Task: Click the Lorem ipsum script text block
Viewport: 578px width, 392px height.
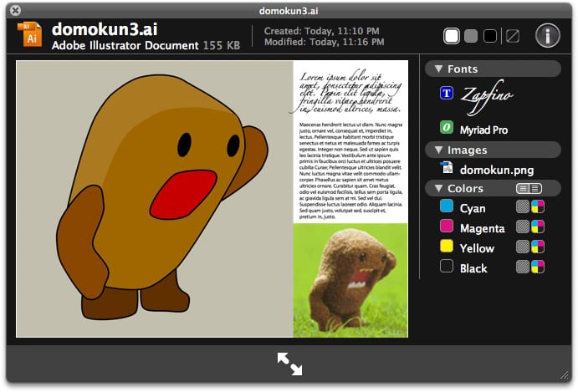Action: coord(346,92)
